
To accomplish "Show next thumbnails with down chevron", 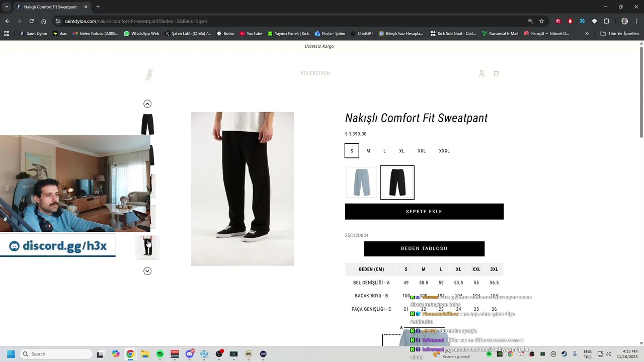I will click(x=147, y=271).
